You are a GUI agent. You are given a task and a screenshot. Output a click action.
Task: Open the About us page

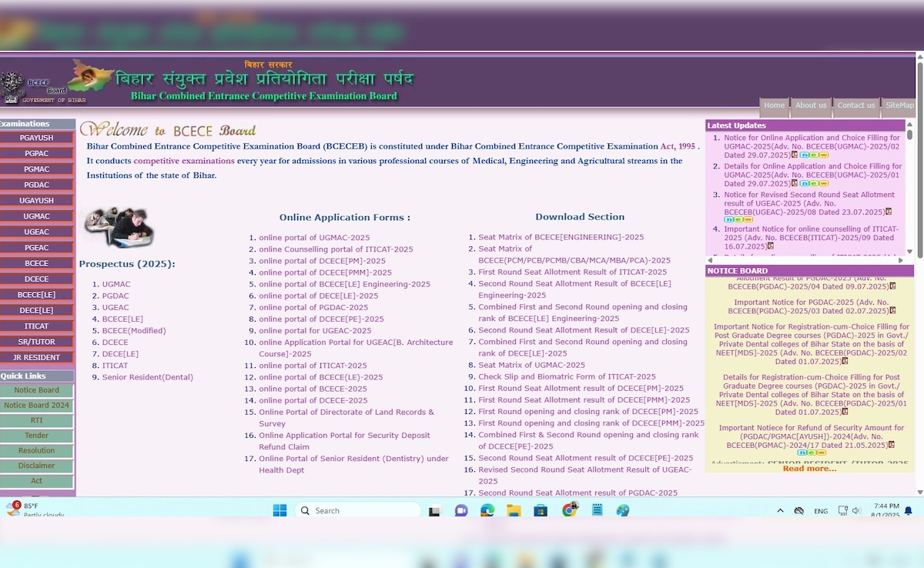click(x=811, y=106)
